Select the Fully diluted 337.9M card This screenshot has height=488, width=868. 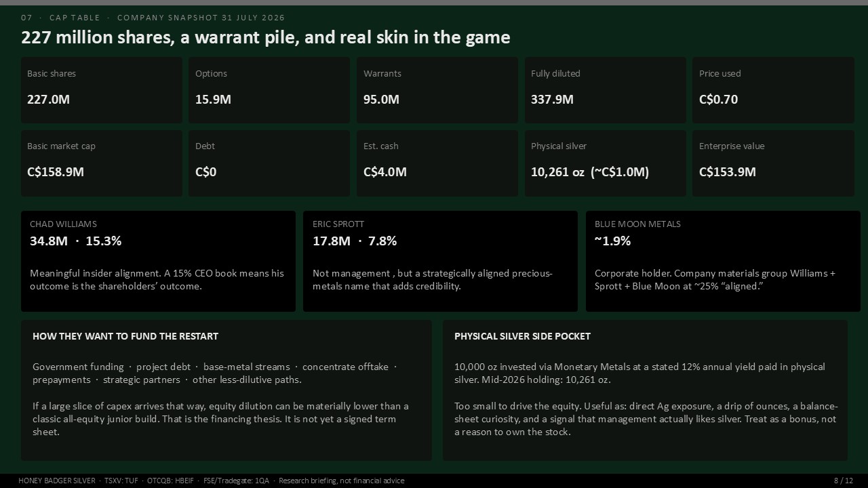tap(606, 90)
